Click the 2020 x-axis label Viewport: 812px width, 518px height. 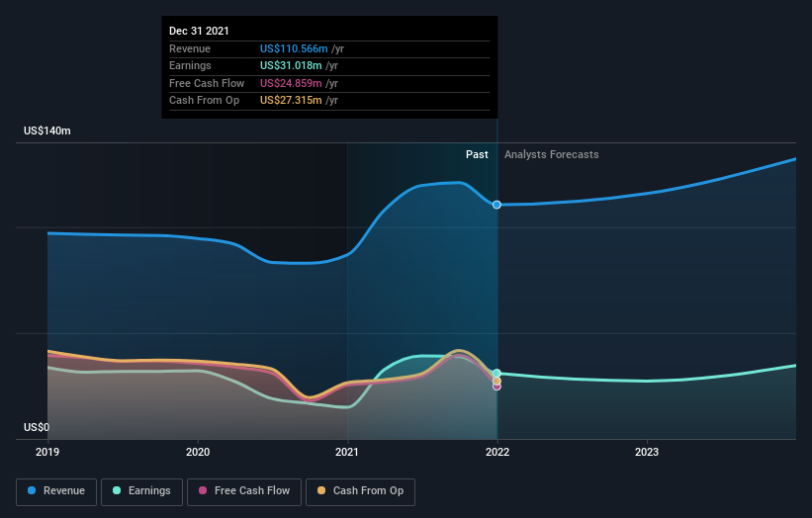(x=198, y=452)
